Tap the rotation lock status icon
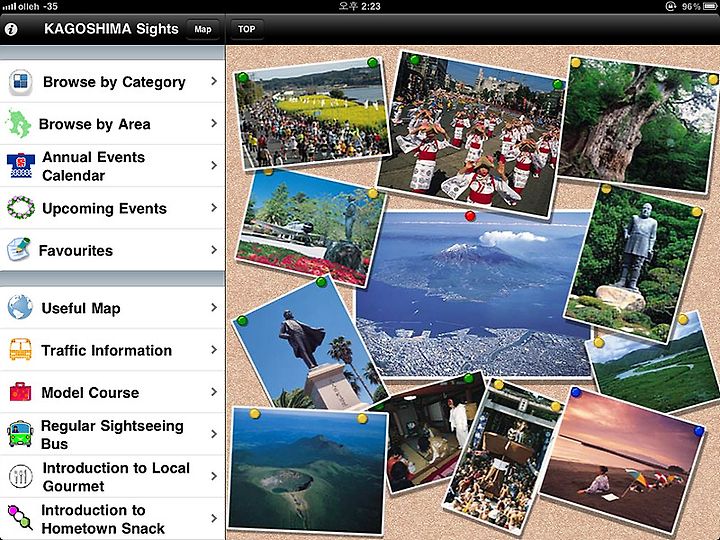This screenshot has width=720, height=540. (671, 6)
